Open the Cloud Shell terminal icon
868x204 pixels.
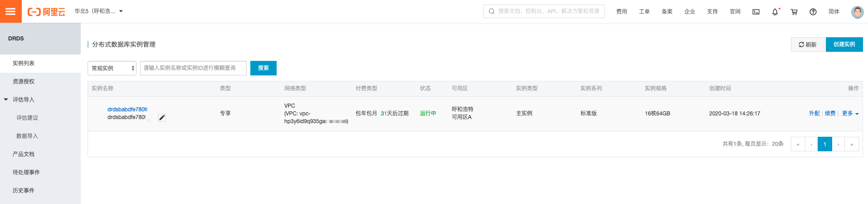756,12
